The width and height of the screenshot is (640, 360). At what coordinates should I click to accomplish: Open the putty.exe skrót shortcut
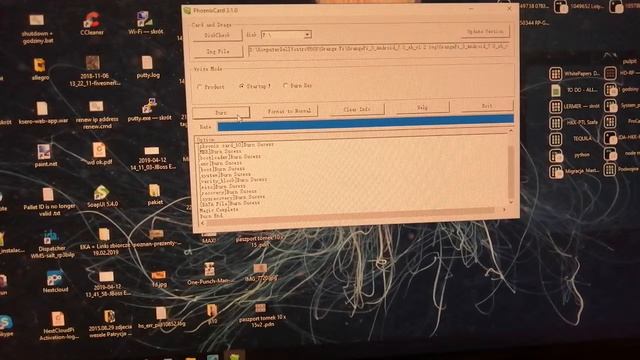coord(149,109)
